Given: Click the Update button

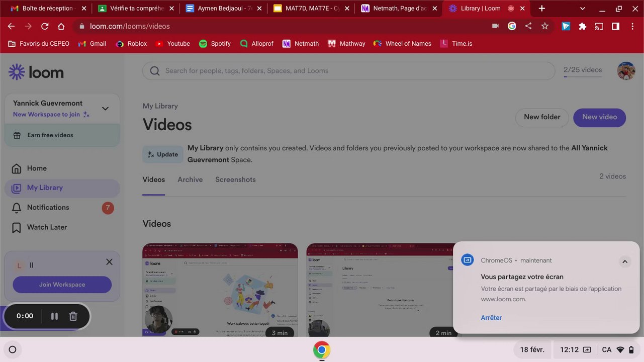Looking at the screenshot, I should click(x=162, y=154).
